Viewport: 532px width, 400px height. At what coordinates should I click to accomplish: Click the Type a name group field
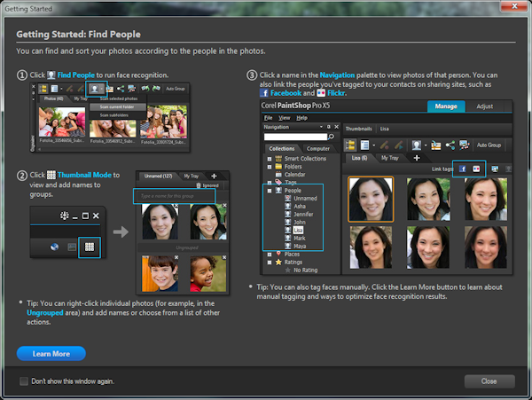(x=167, y=195)
